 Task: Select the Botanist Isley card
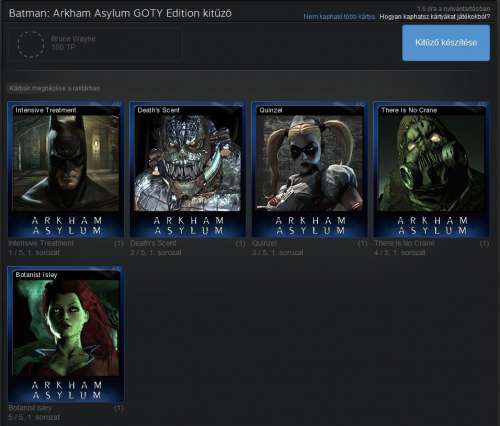[x=66, y=334]
